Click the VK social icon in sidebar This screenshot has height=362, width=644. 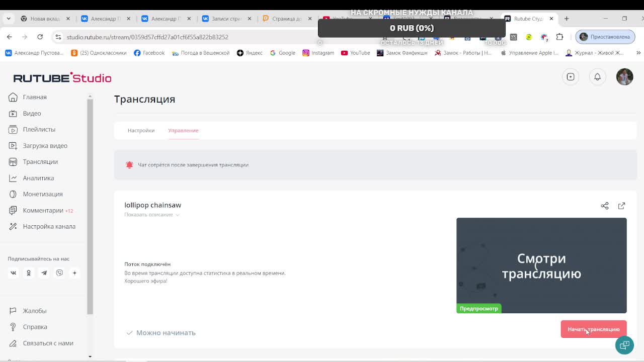click(14, 273)
